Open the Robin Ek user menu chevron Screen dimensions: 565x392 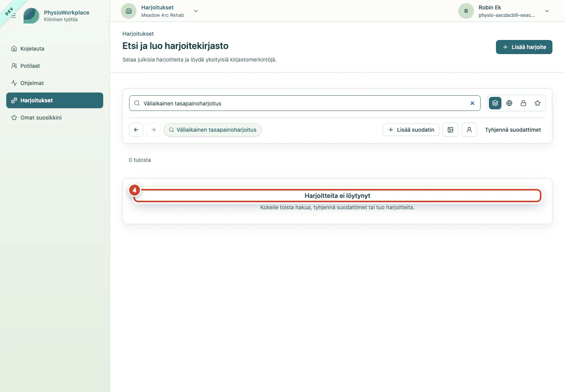pyautogui.click(x=547, y=11)
